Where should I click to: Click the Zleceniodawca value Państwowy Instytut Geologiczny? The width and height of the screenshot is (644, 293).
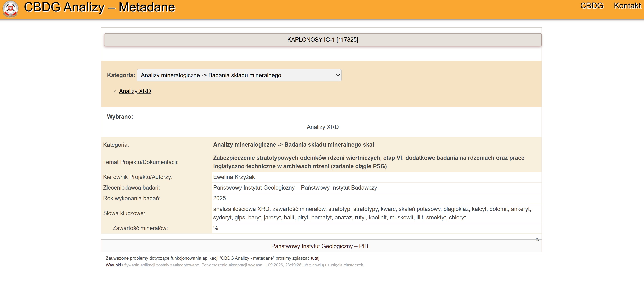[295, 188]
